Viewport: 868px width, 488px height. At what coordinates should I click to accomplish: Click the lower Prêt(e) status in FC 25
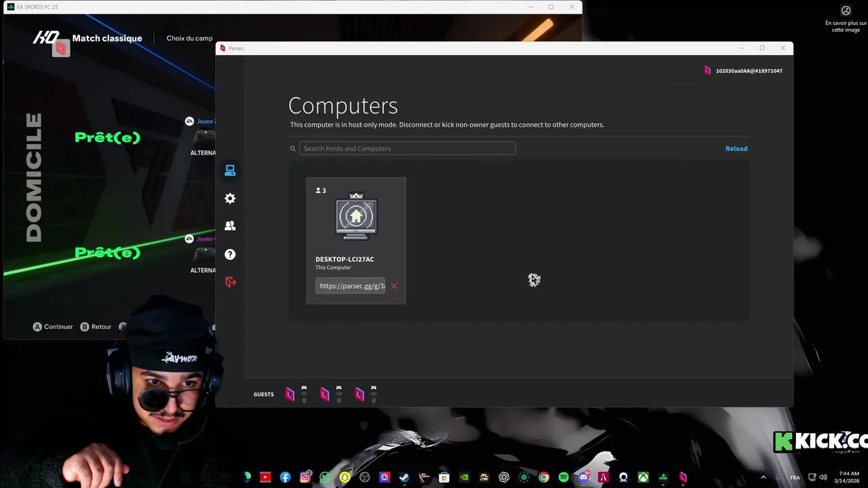(x=107, y=253)
